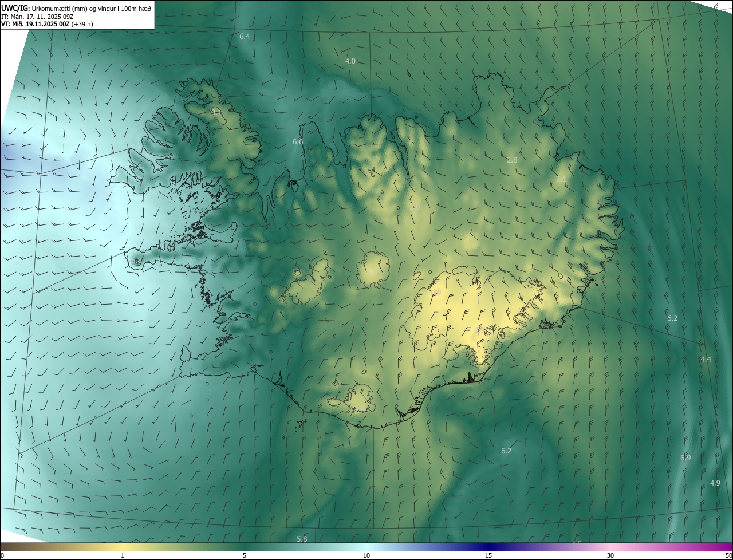Click the 'VT: Mið. 19.11.2025 00Z (+39 h)' line
Screen dimensions: 733x560
(x=47, y=24)
